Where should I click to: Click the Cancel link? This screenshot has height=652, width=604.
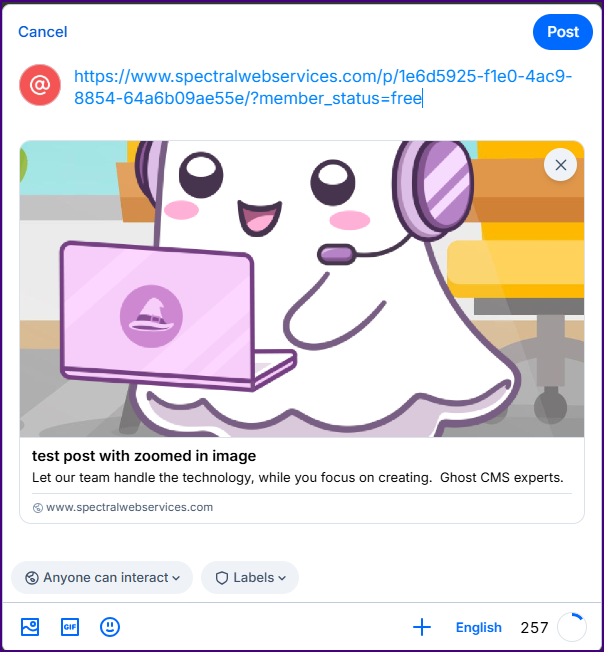(43, 32)
